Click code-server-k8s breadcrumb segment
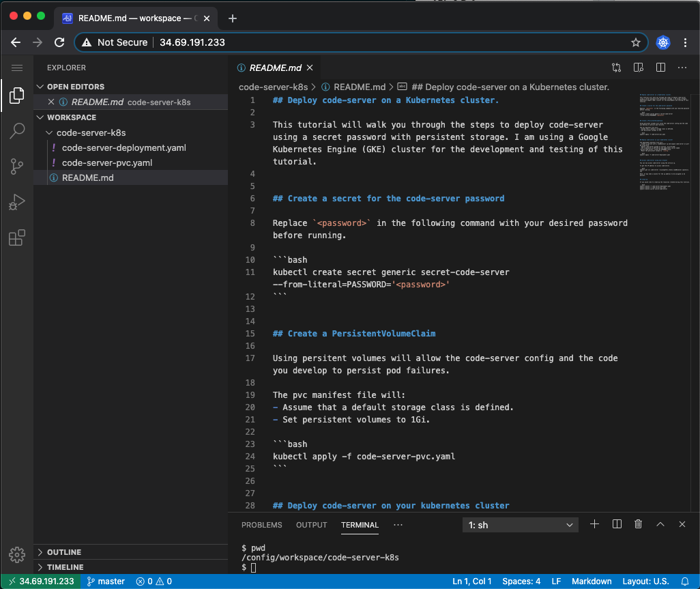 273,87
